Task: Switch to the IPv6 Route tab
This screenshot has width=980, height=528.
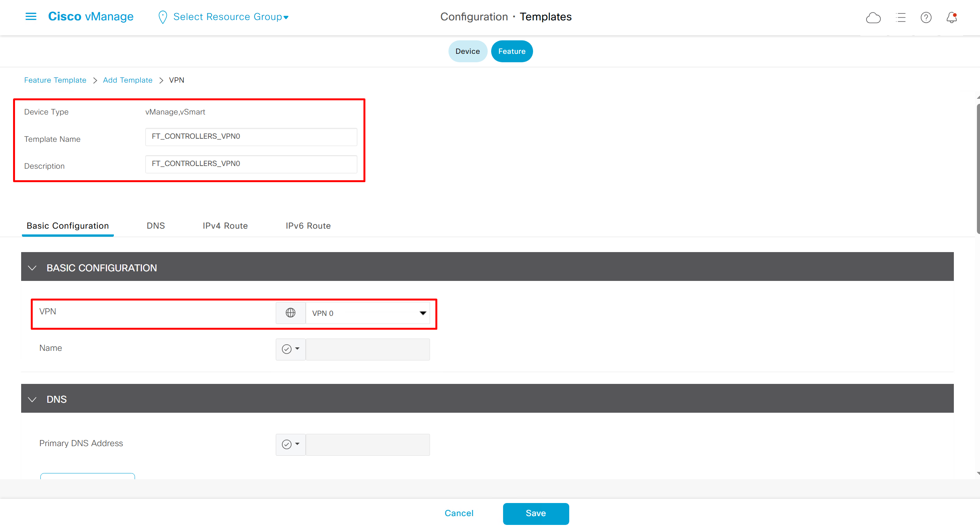Action: [x=308, y=226]
